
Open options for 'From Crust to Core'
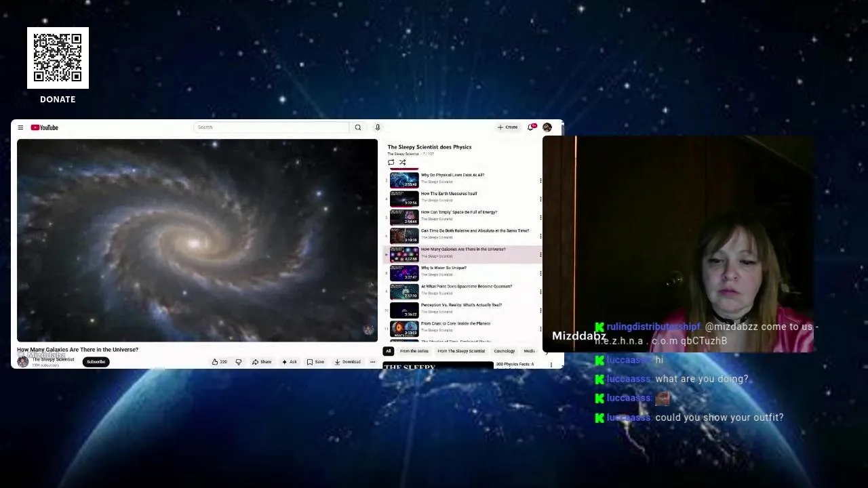click(540, 329)
